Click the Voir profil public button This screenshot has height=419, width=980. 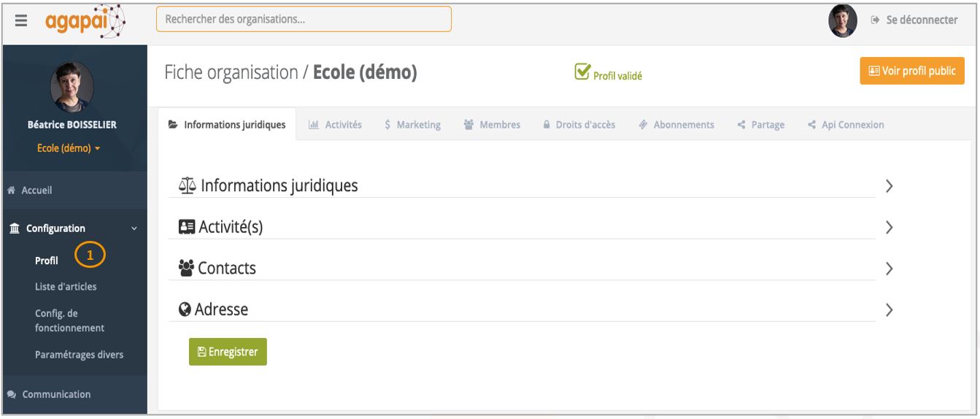(912, 71)
